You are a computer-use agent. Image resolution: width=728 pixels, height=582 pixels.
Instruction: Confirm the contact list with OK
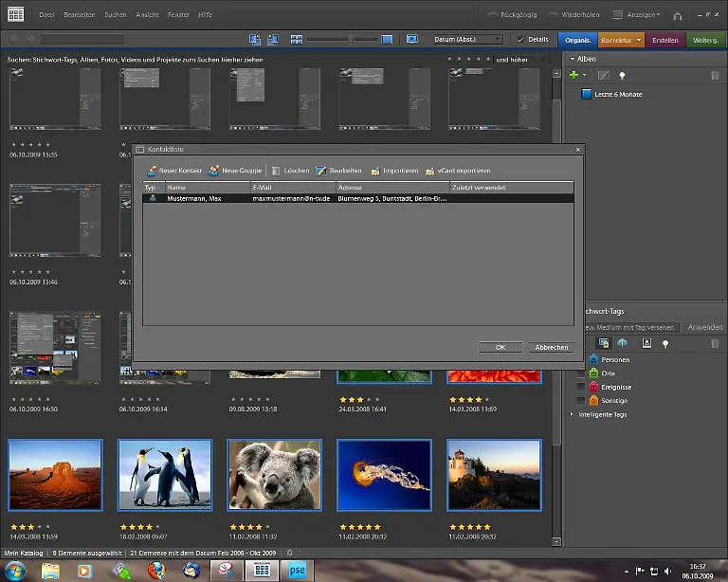coord(500,347)
